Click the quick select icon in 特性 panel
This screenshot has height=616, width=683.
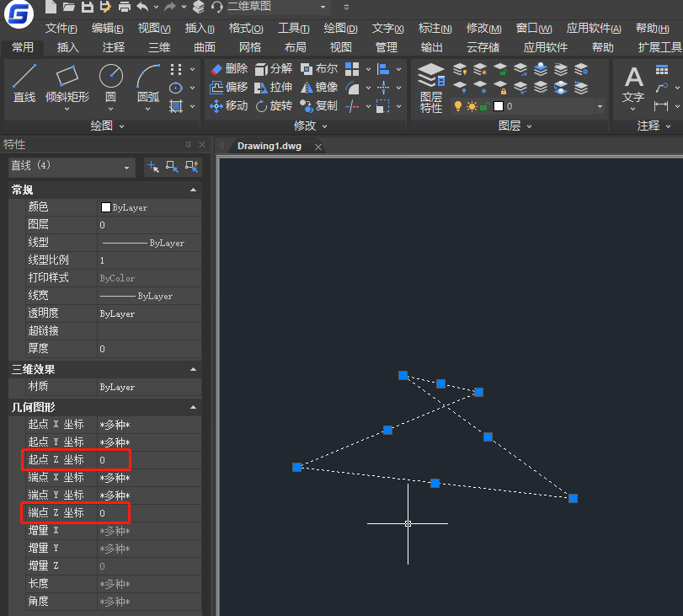192,166
